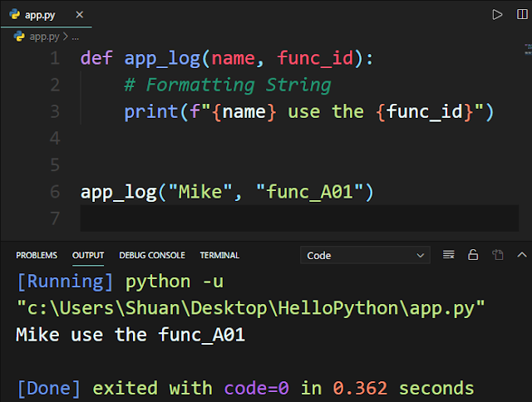Select the OUTPUT panel tab
Image resolution: width=532 pixels, height=402 pixels.
click(x=88, y=255)
